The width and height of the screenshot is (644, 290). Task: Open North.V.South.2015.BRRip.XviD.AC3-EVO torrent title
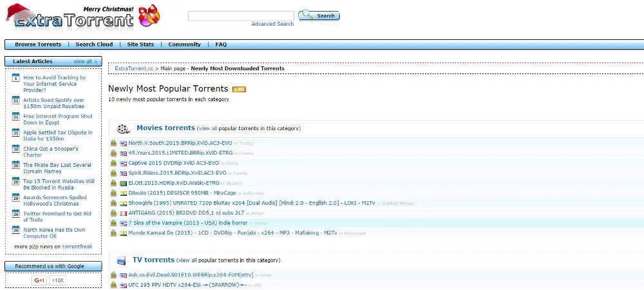point(180,143)
